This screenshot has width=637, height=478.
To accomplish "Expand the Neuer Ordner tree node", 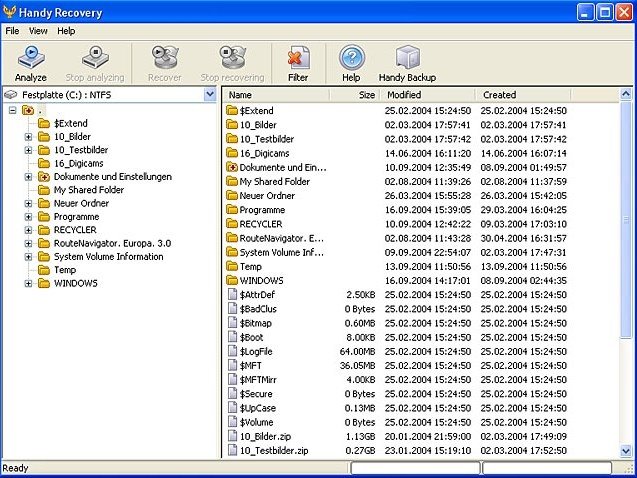I will (x=28, y=203).
